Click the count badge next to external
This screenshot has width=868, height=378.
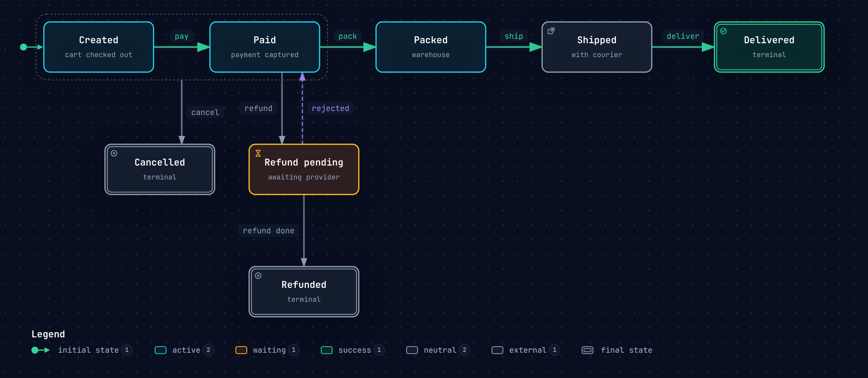point(554,350)
